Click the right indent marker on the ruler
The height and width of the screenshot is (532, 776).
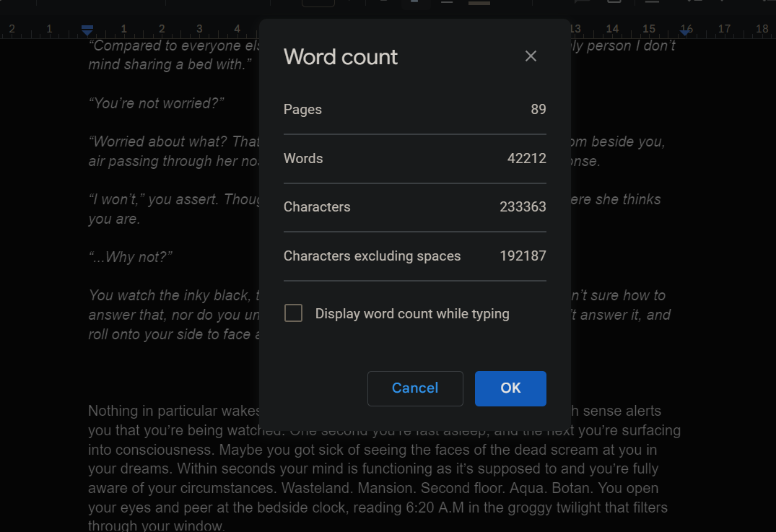pyautogui.click(x=685, y=30)
